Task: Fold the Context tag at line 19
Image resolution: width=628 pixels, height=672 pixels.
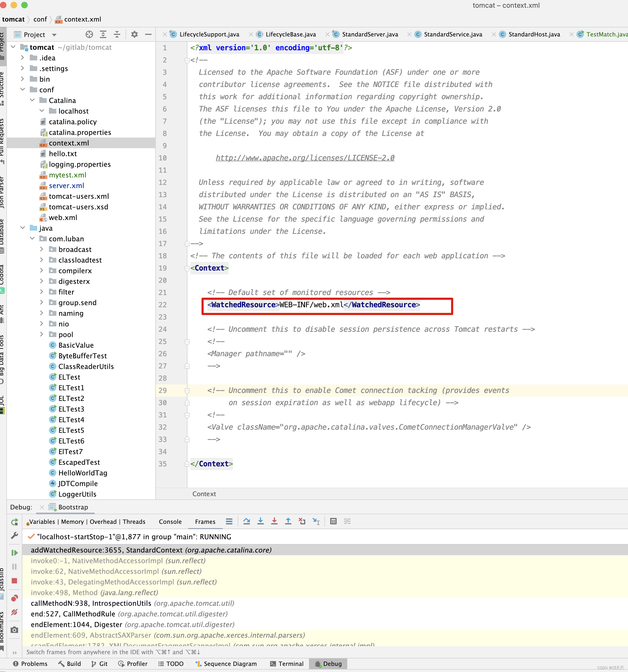Action: point(187,268)
